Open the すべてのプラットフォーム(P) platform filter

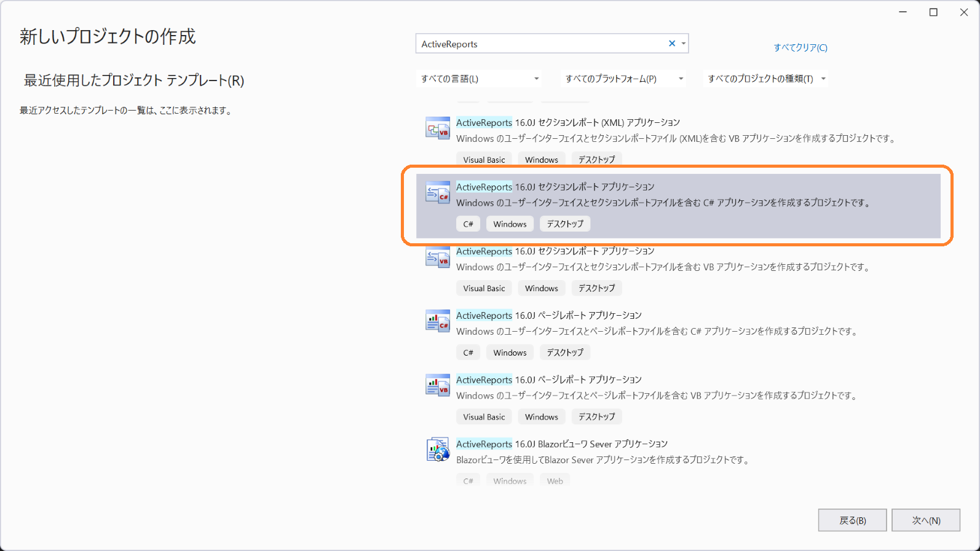624,79
